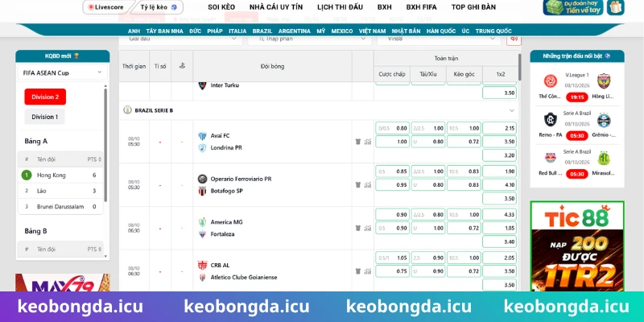The height and width of the screenshot is (322, 644).
Task: Open the BXH FIFA menu
Action: click(421, 7)
